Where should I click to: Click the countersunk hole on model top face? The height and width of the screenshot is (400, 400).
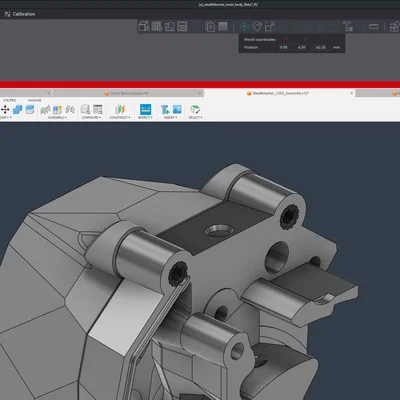219,230
